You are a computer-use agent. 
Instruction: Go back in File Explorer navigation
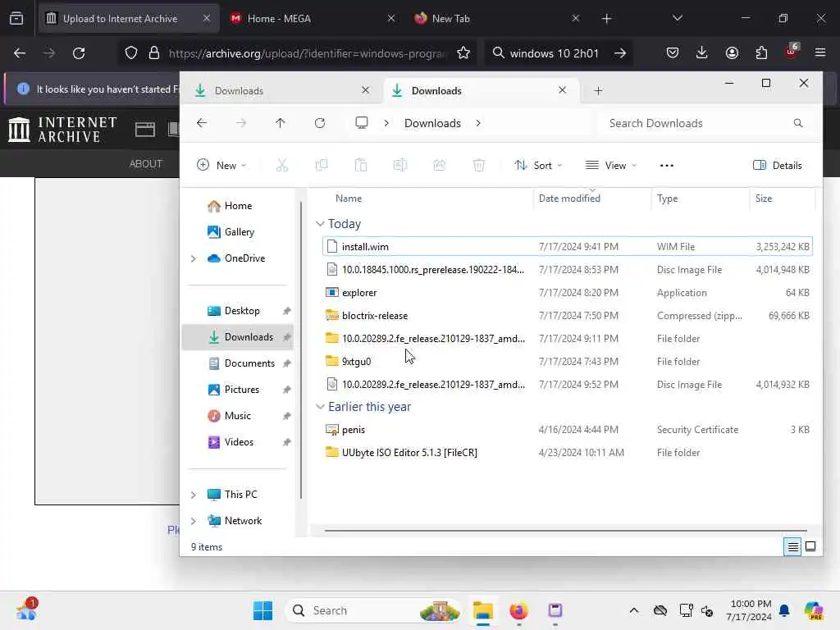point(202,123)
